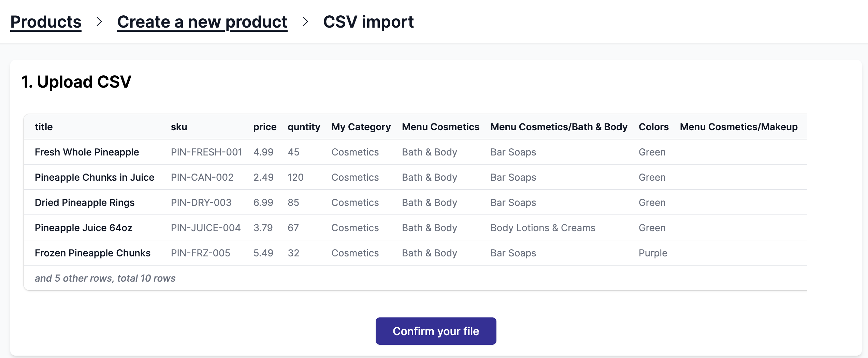Click the Dried Pineapple Rings row
This screenshot has width=868, height=358.
(x=84, y=203)
